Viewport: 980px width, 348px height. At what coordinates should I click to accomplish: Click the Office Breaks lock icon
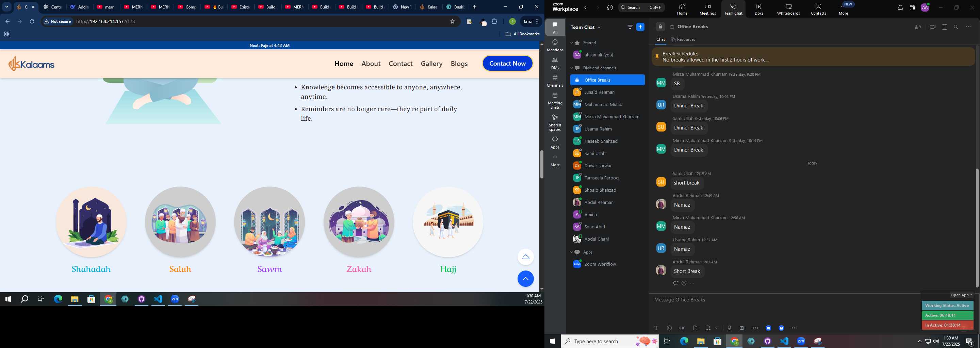click(660, 27)
